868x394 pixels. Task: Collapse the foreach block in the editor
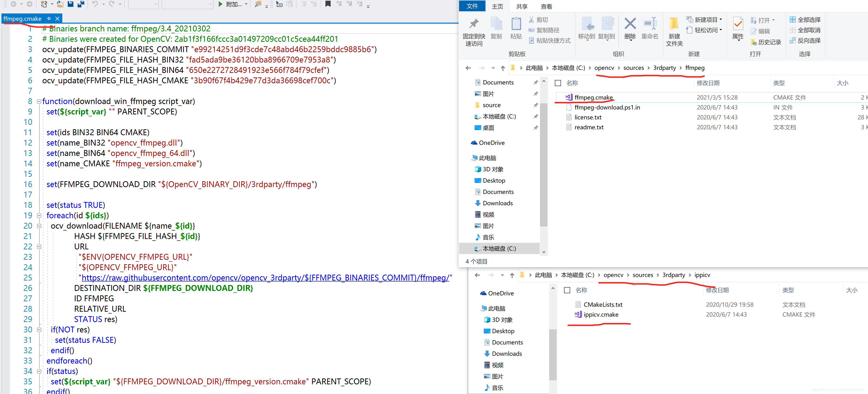click(39, 216)
